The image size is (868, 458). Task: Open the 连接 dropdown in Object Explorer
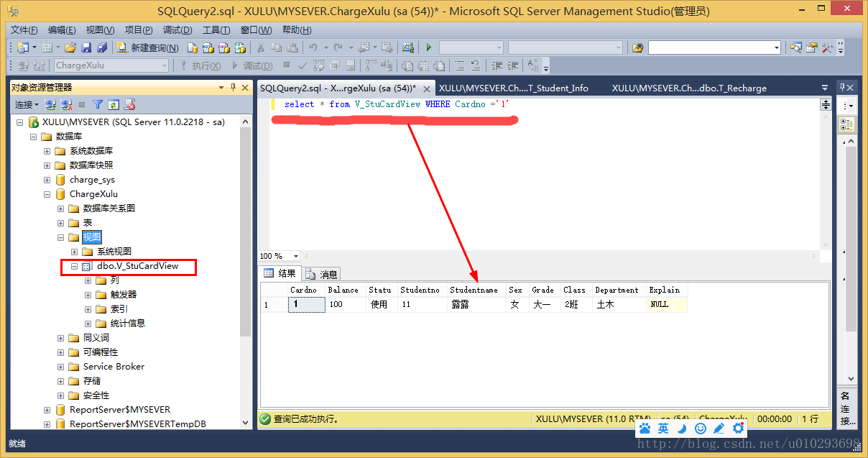click(x=27, y=105)
